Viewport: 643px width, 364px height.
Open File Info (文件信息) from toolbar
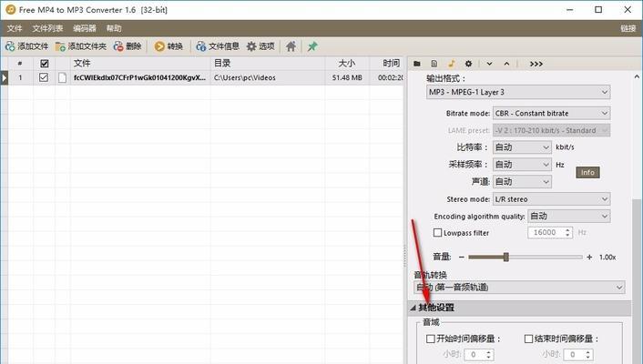coord(218,46)
